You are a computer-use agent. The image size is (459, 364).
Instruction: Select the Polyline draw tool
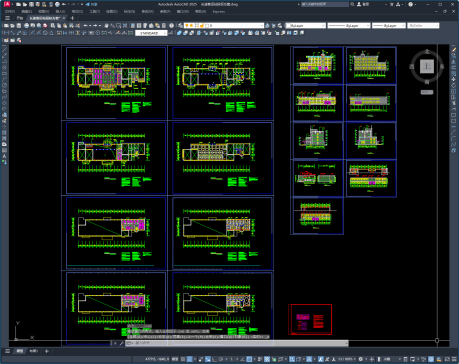coord(5,61)
